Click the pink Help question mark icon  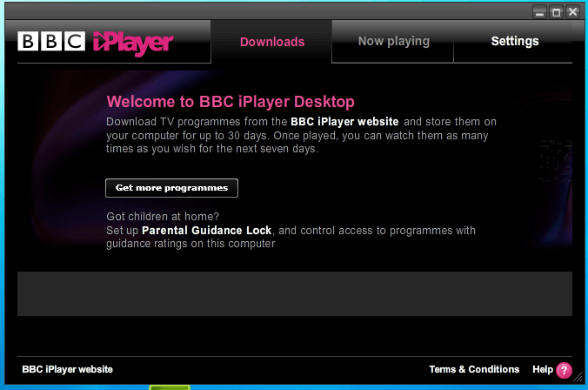click(x=564, y=370)
